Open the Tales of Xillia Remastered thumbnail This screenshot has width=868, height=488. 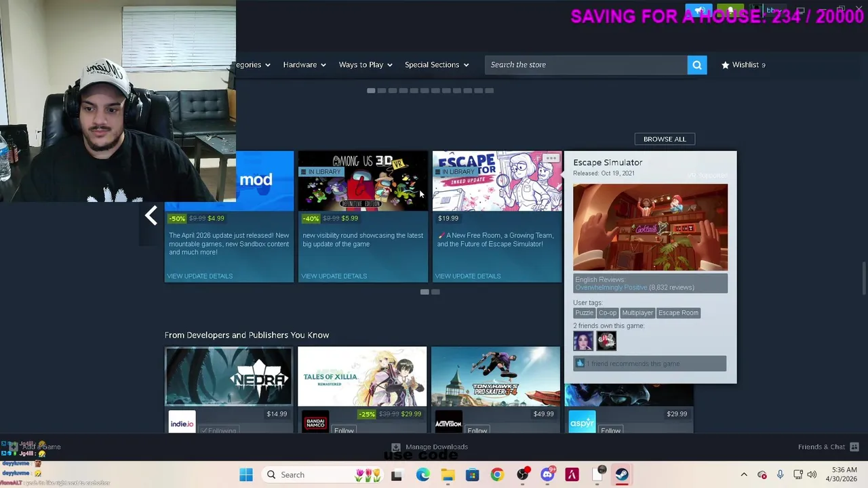(362, 377)
